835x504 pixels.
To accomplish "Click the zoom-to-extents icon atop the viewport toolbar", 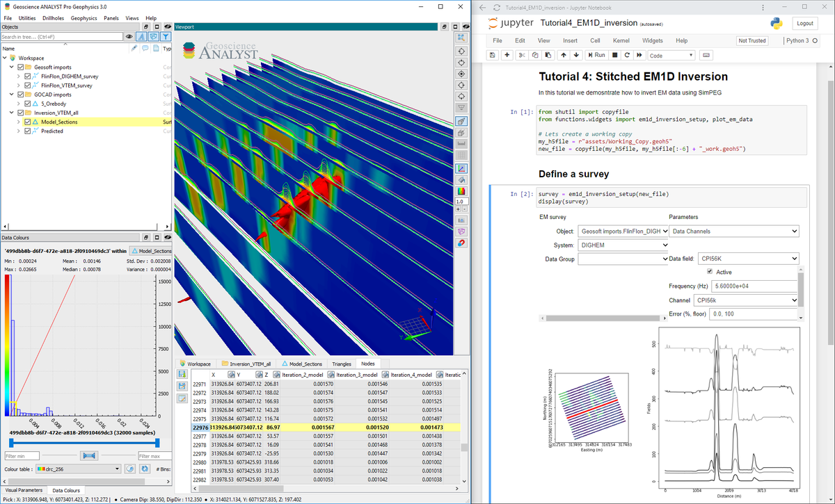I will [x=461, y=38].
